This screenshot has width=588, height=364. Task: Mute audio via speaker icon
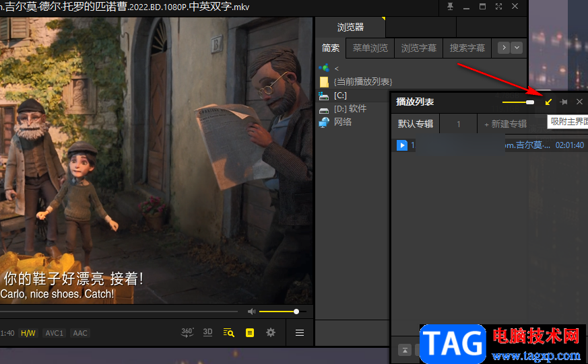(251, 312)
